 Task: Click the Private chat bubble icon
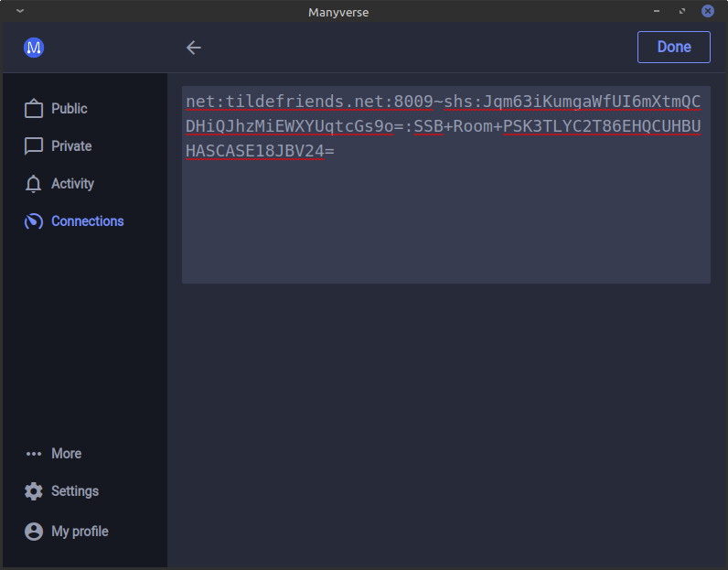pyautogui.click(x=34, y=146)
